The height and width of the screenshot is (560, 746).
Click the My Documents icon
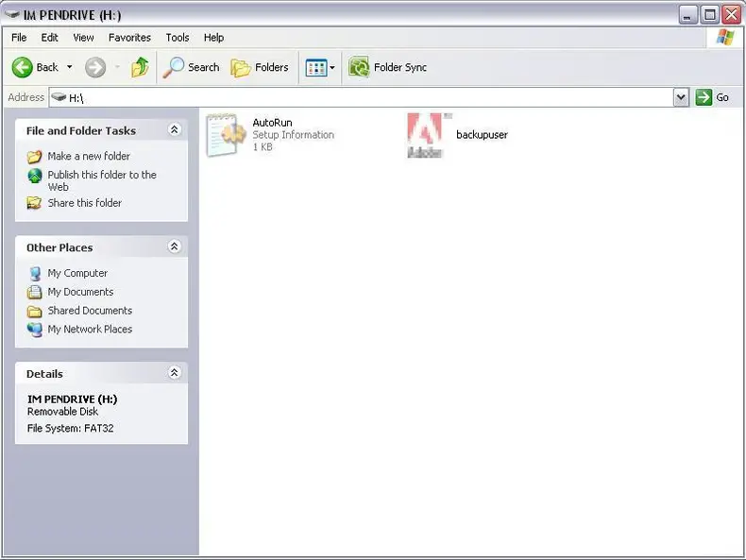[34, 292]
